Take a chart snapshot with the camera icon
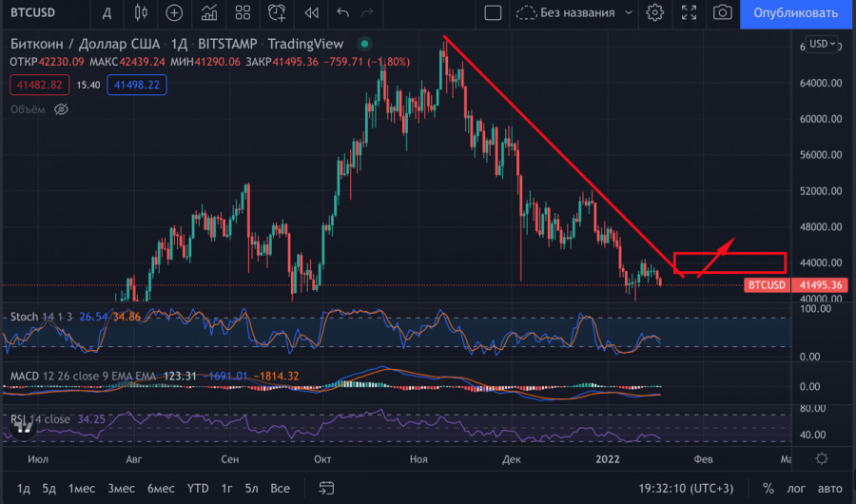The width and height of the screenshot is (856, 504). coord(722,12)
